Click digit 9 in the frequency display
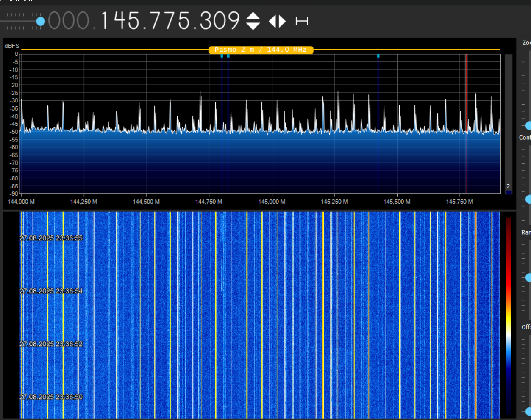 click(x=233, y=21)
